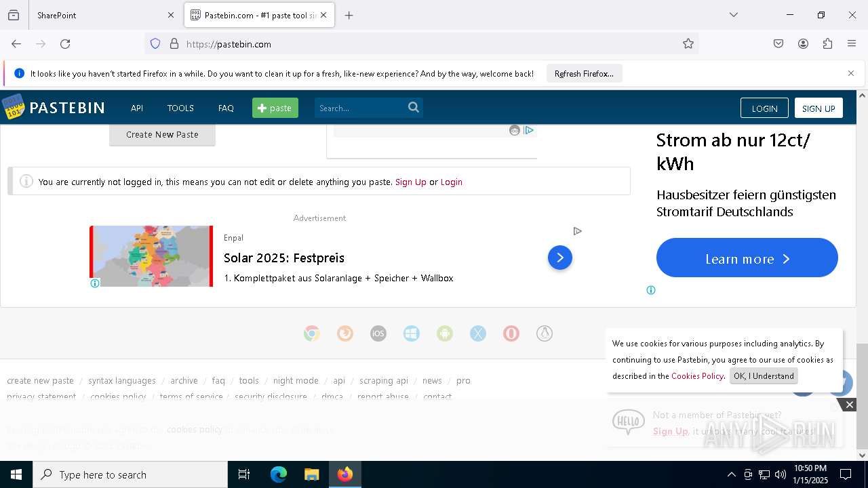This screenshot has width=868, height=488.
Task: Follow the Login link in not-logged-in notice
Action: tap(452, 182)
